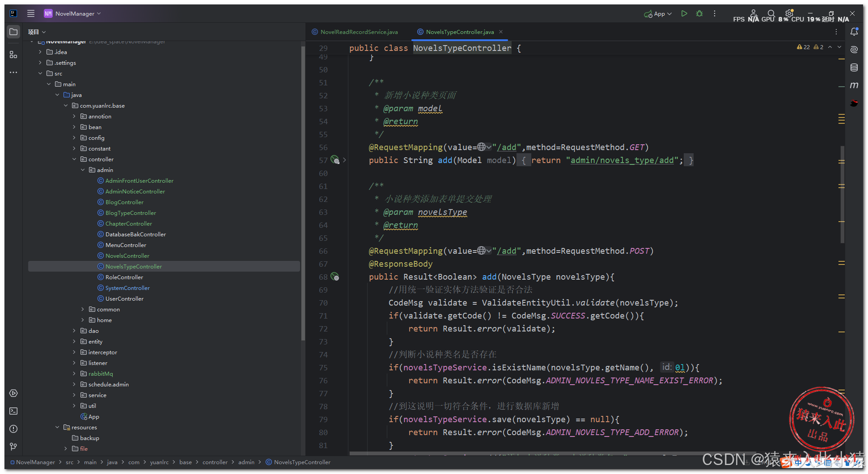
Task: Select the backup folder
Action: click(x=86, y=438)
